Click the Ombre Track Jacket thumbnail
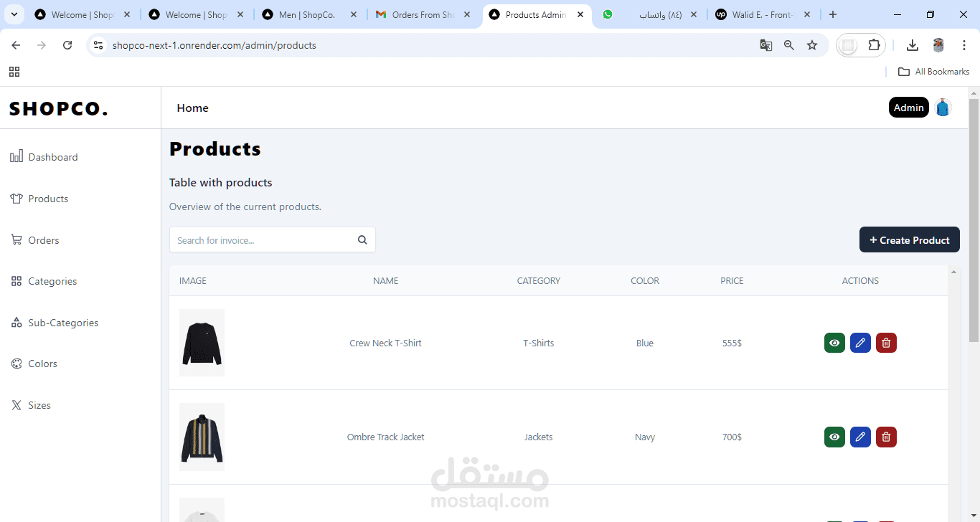Screen dimensions: 980x522 tap(202, 437)
